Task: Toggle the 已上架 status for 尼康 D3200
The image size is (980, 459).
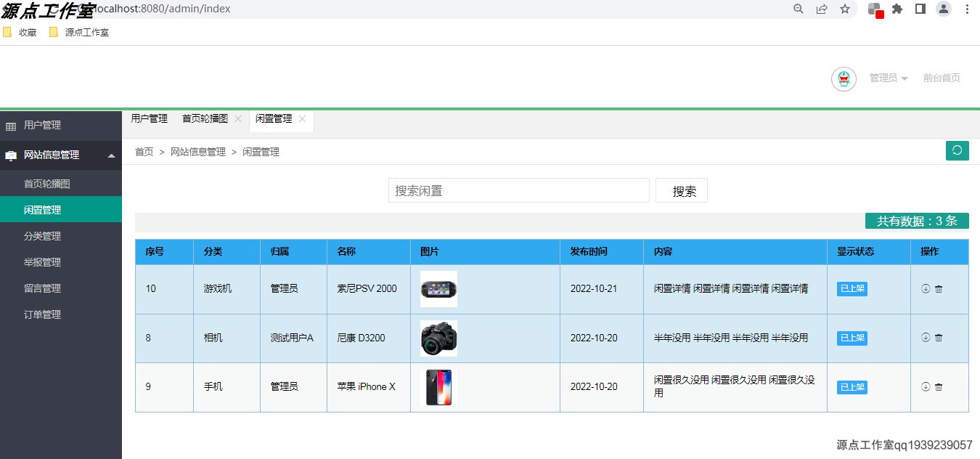Action: tap(851, 338)
